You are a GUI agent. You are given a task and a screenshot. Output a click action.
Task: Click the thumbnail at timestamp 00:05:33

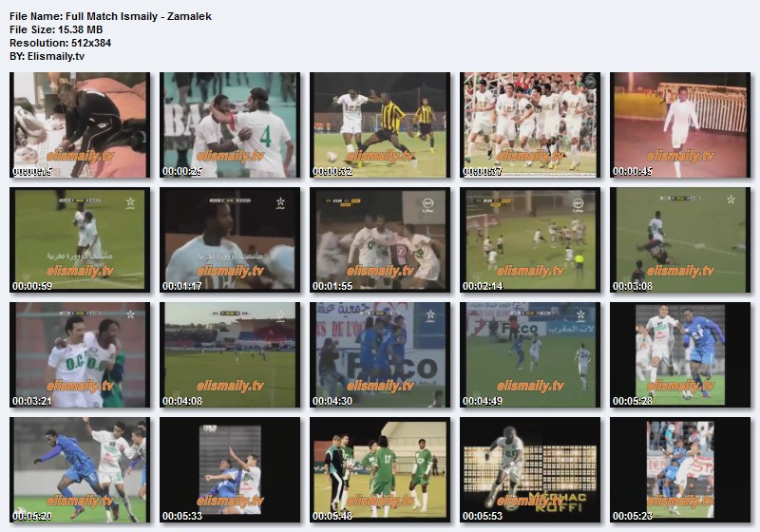pyautogui.click(x=229, y=470)
